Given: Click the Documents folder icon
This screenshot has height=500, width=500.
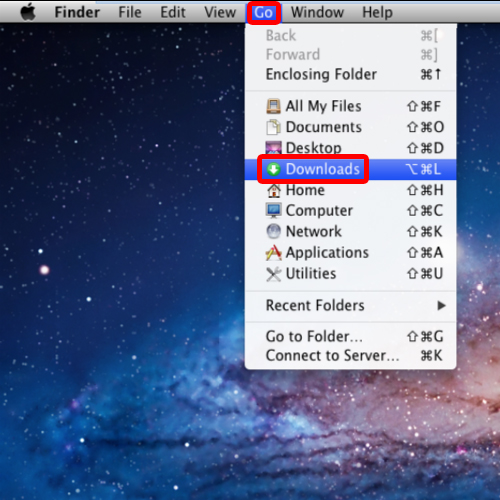Looking at the screenshot, I should point(273,127).
